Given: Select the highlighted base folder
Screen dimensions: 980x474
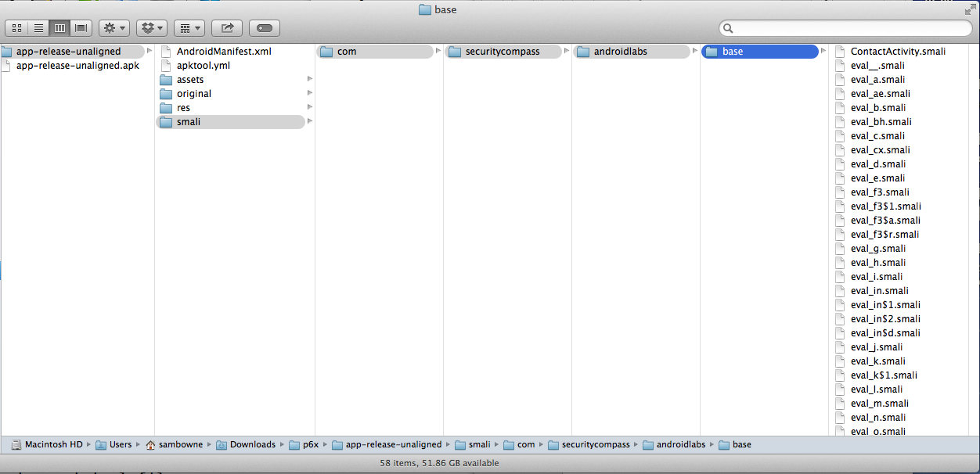Looking at the screenshot, I should pyautogui.click(x=761, y=52).
